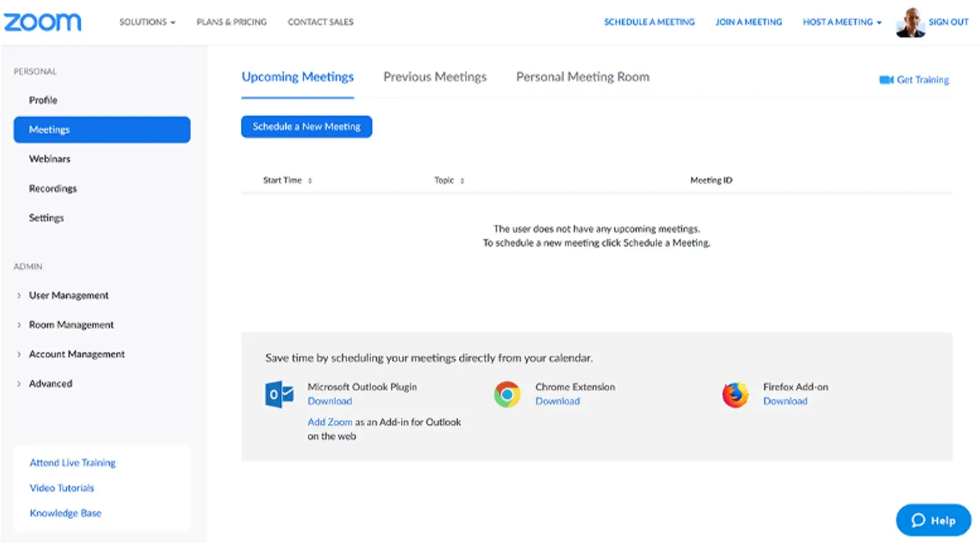Download the Firefox Add-on
980x551 pixels.
point(785,401)
